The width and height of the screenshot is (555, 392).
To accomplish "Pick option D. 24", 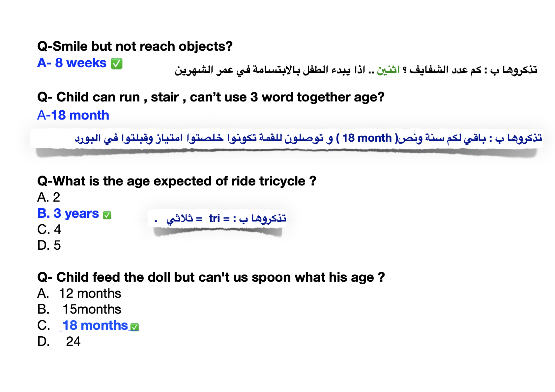I will click(59, 342).
